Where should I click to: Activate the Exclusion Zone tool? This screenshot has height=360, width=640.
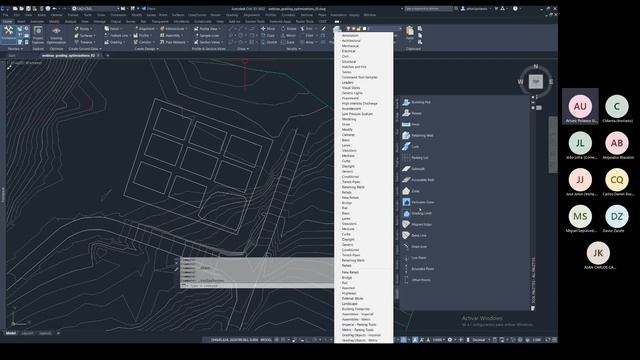point(418,202)
